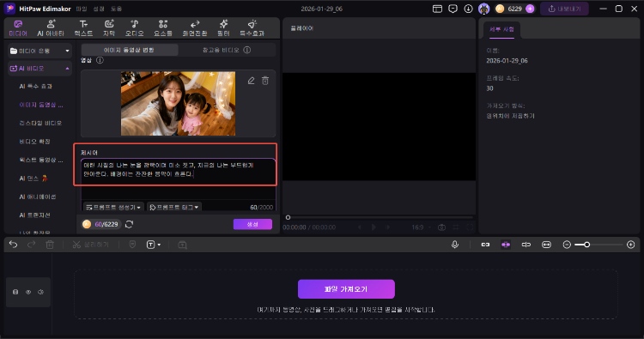Viewport: 644px width, 339px height.
Task: Zoom in the timeline with plus icon
Action: [x=631, y=245]
